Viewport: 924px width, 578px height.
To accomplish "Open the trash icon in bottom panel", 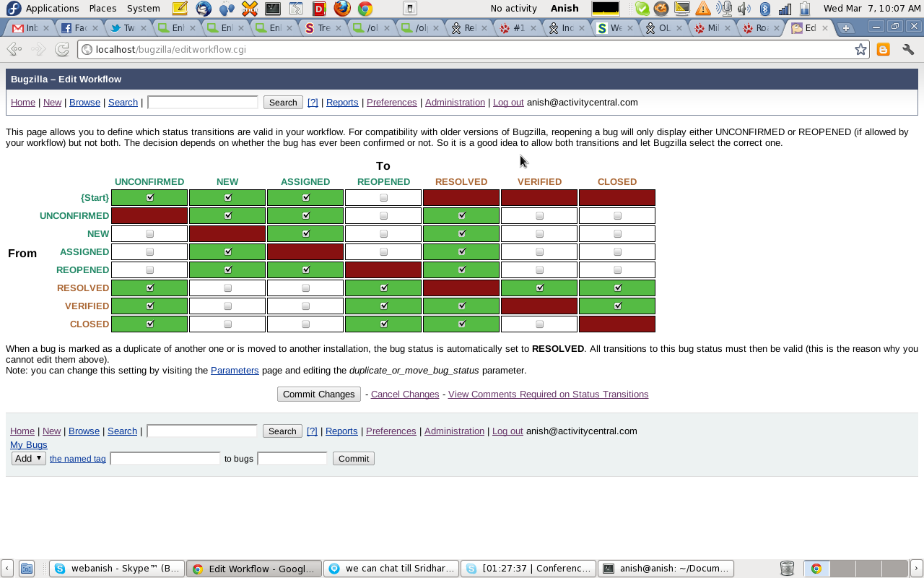I will click(787, 569).
